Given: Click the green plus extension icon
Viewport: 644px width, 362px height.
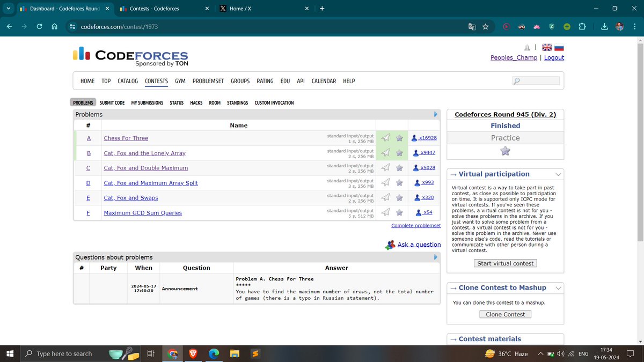Looking at the screenshot, I should click(x=567, y=26).
